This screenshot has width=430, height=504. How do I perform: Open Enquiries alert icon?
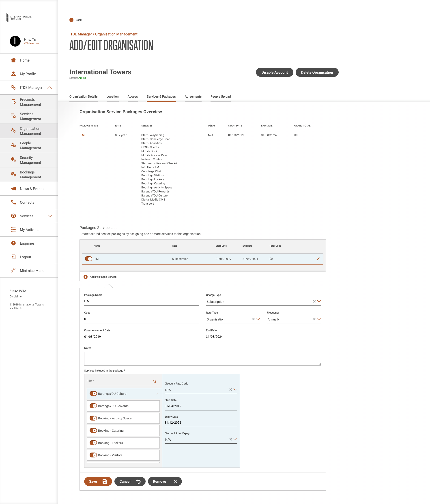pos(13,243)
